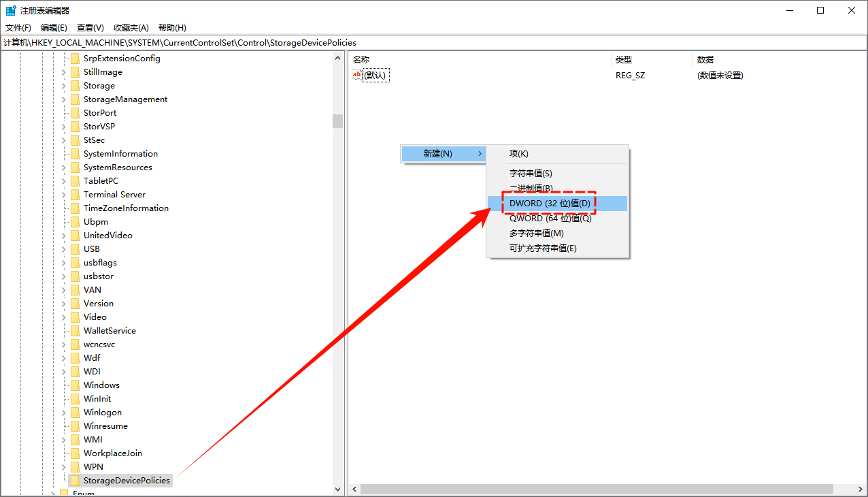
Task: Select the SrpExtensionConfig folder icon
Action: click(x=75, y=59)
